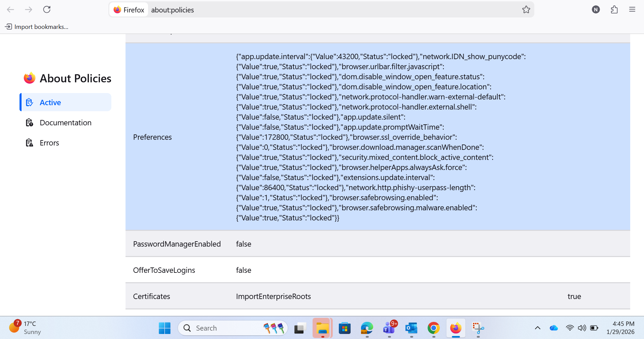This screenshot has height=339, width=644.
Task: Bookmark this page with the star icon
Action: [x=526, y=10]
